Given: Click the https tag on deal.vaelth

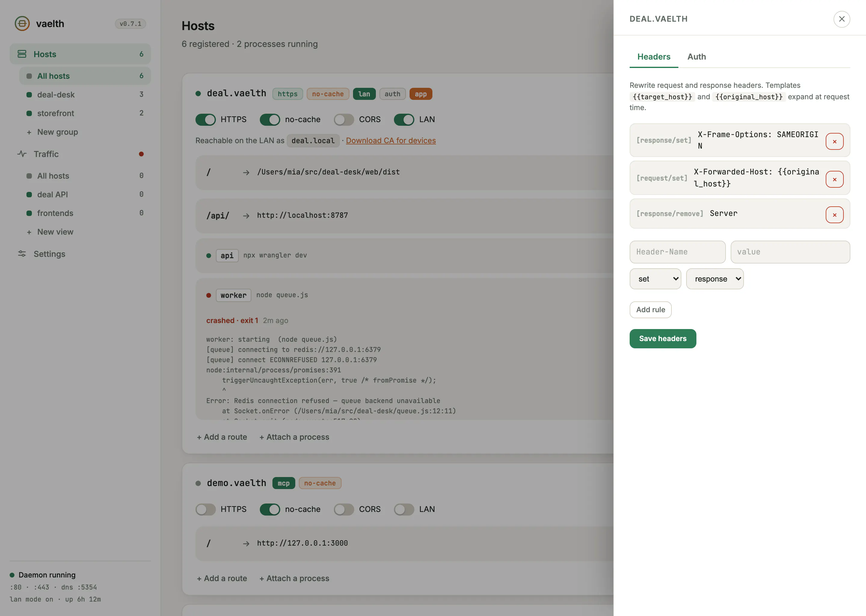Looking at the screenshot, I should 287,94.
